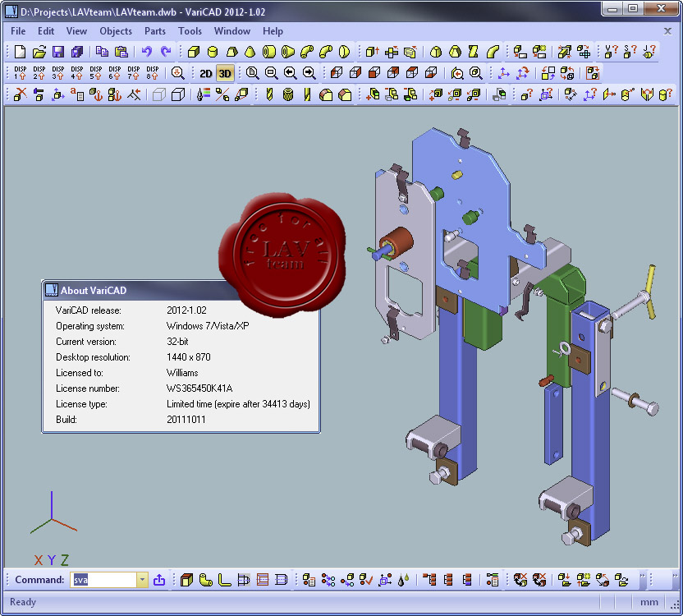
Task: Click the wireframe display cube icon
Action: (178, 94)
